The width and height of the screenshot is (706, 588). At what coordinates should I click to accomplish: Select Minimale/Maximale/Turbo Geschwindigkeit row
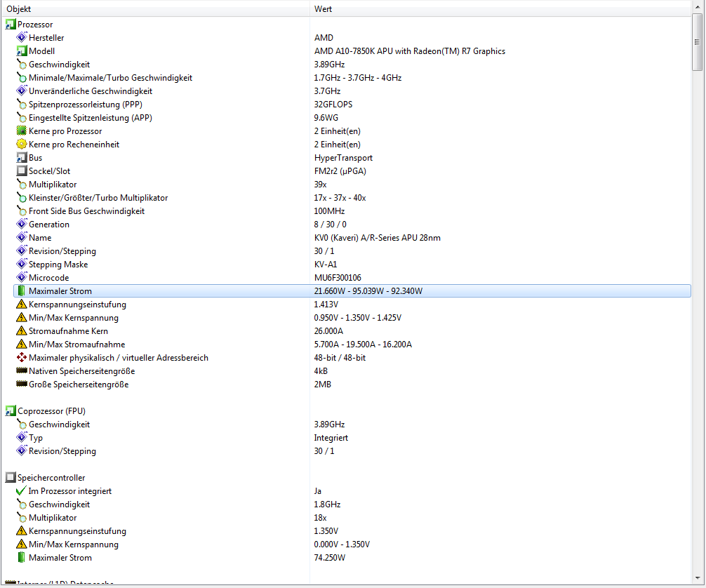point(352,77)
